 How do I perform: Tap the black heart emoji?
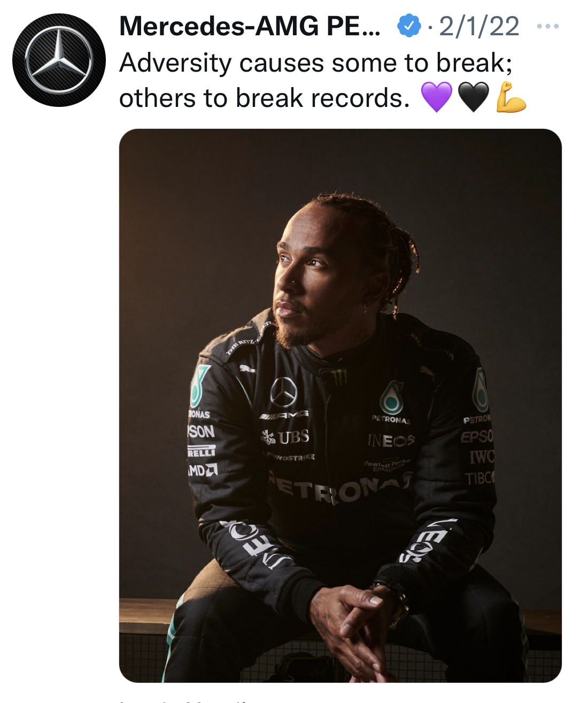pos(474,97)
